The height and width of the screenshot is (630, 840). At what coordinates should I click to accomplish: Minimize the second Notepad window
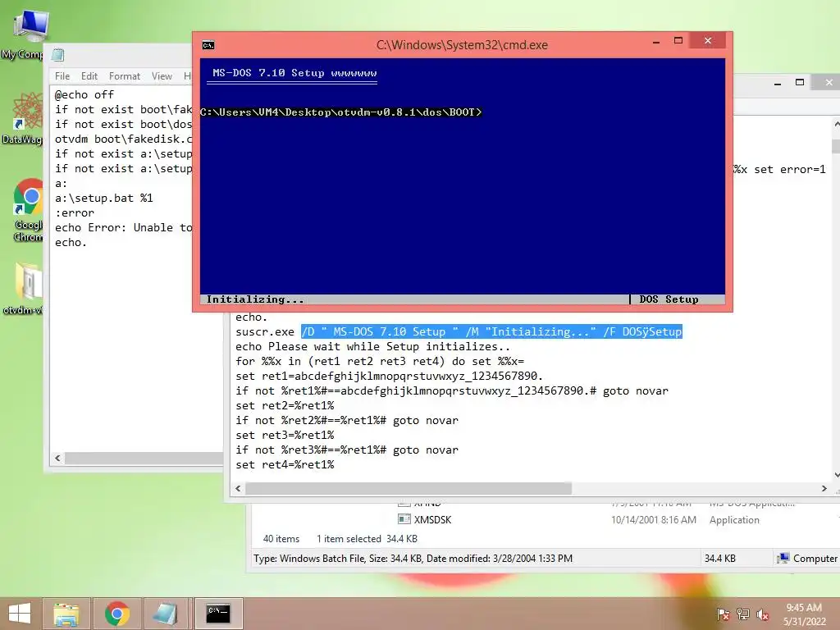click(x=778, y=83)
